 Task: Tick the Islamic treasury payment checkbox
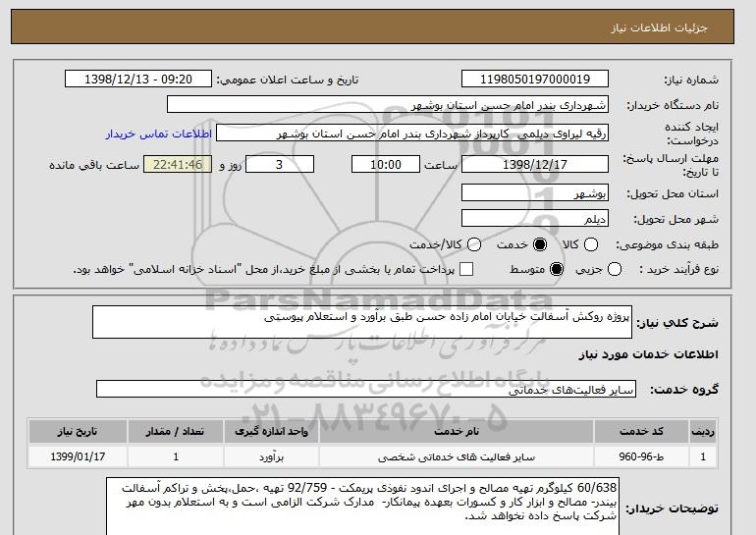[465, 269]
